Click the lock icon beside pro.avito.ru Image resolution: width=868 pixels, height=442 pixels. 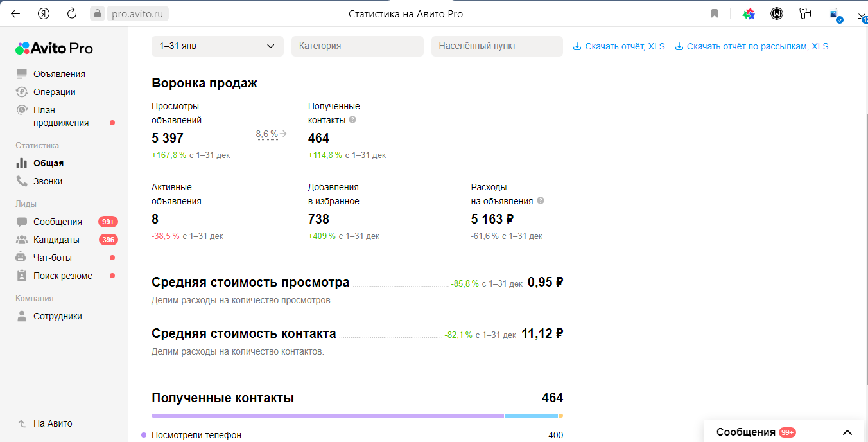tap(97, 13)
